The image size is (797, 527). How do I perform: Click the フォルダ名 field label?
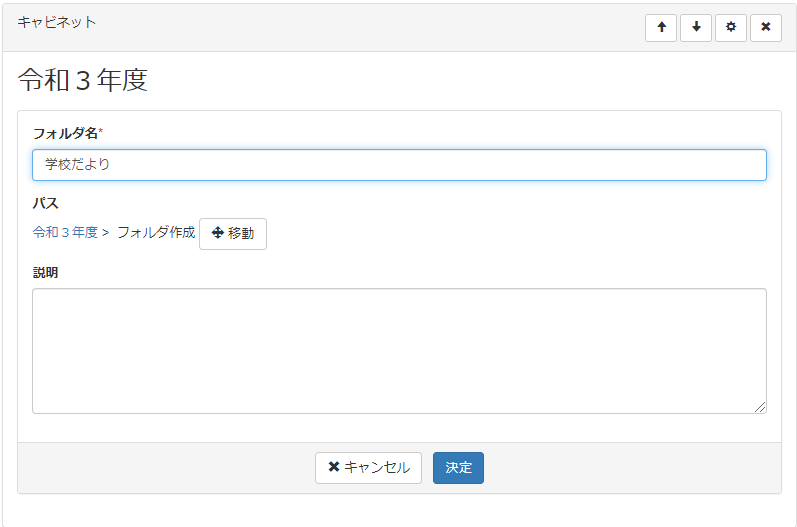(64, 133)
